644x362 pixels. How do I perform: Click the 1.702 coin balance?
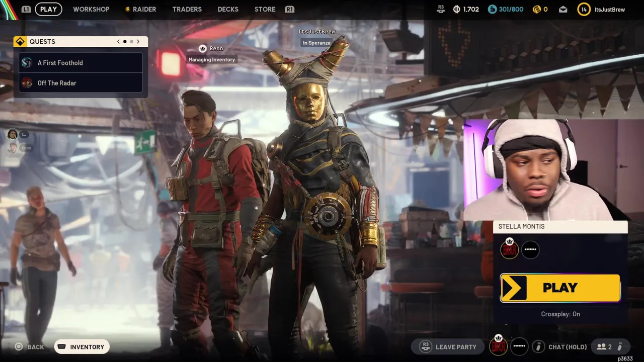[x=471, y=10]
